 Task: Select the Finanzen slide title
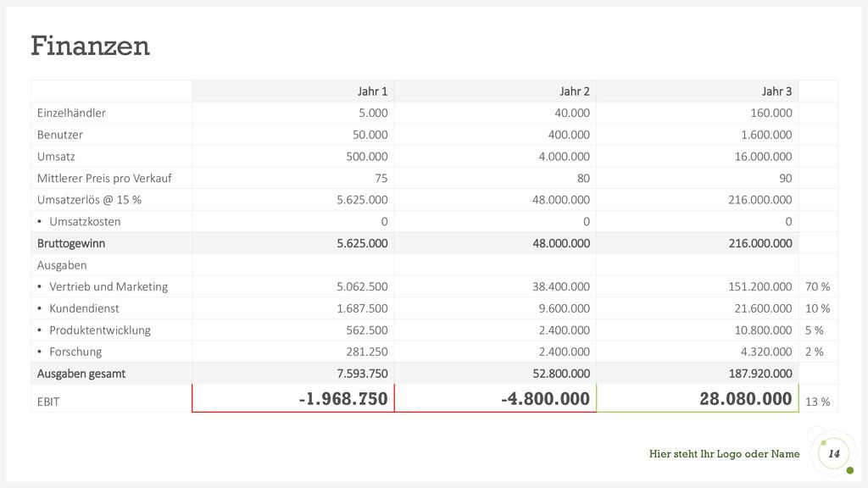90,46
